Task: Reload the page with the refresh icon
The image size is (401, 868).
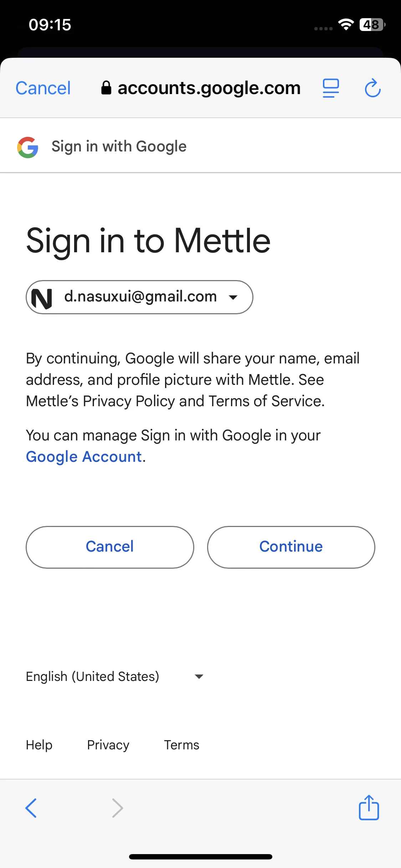Action: 373,88
